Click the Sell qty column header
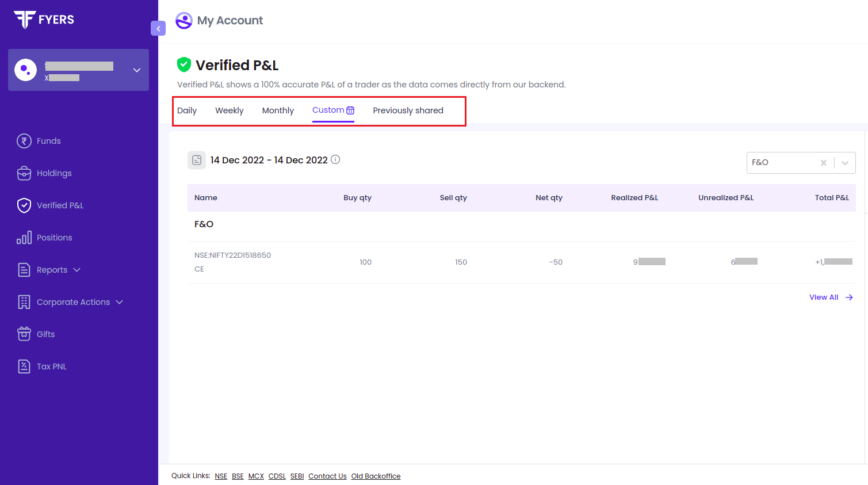The image size is (868, 485). 453,198
